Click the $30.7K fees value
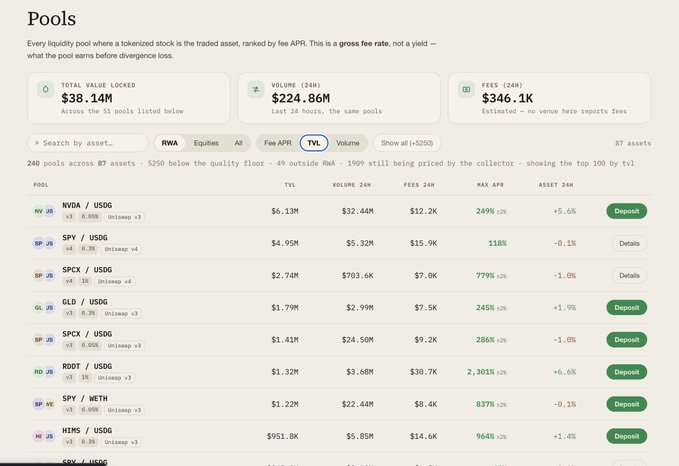This screenshot has height=466, width=679. [x=423, y=372]
